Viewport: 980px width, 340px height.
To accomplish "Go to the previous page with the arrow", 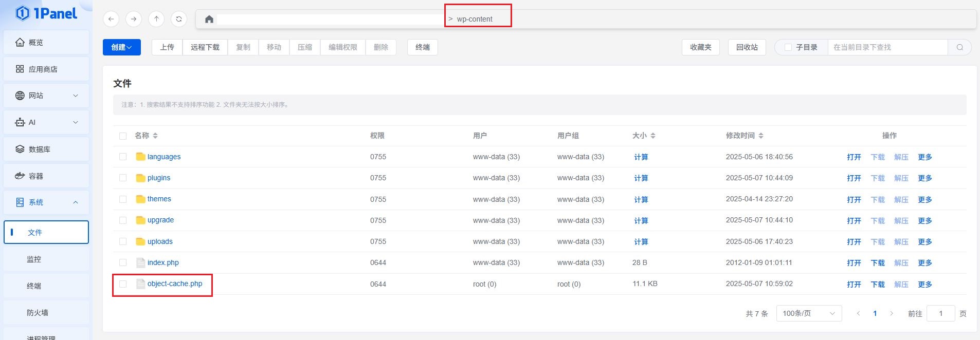I will [858, 313].
